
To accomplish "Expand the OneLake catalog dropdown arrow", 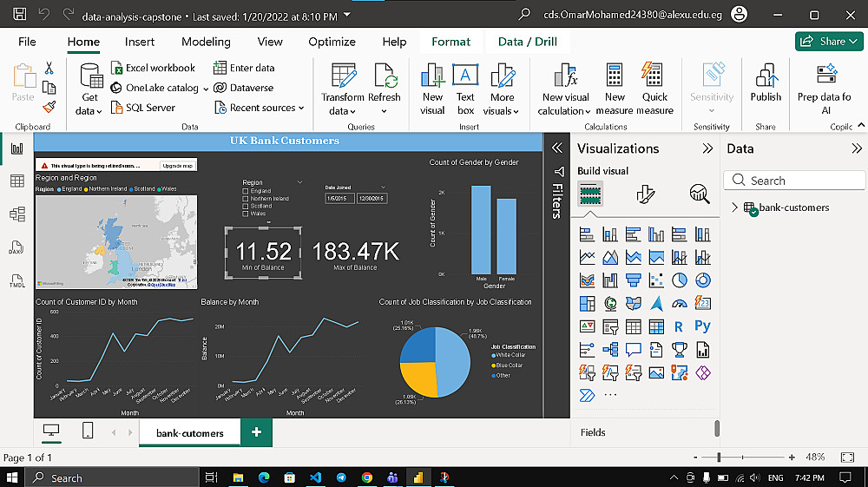I will point(206,89).
